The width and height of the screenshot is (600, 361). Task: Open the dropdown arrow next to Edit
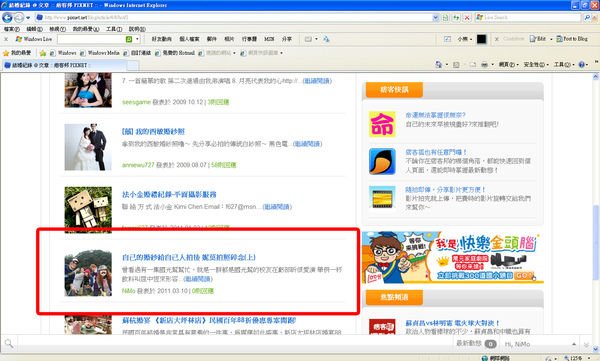(x=551, y=39)
